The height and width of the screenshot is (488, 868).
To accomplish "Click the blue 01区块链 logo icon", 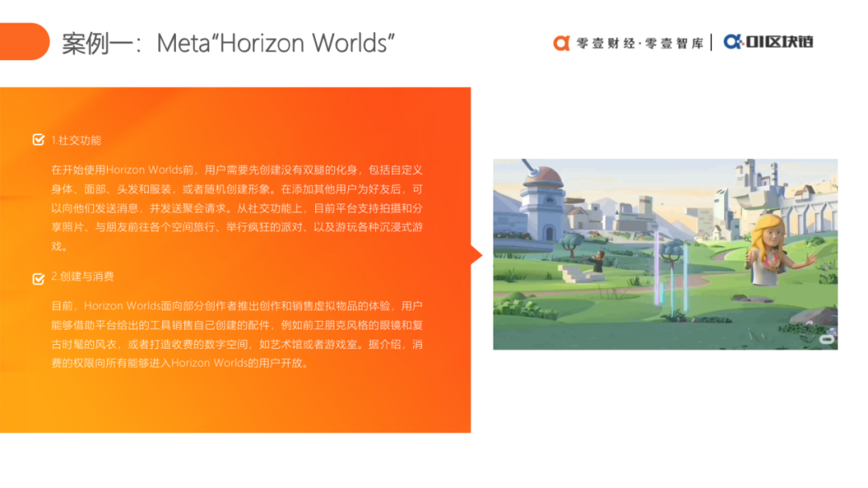I will (x=734, y=42).
